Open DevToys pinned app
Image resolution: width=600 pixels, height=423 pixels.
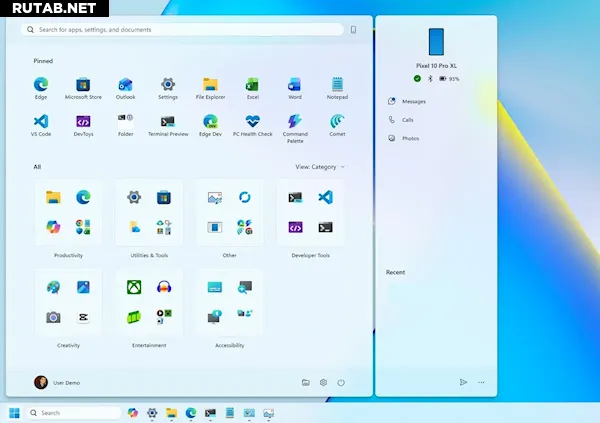tap(83, 122)
